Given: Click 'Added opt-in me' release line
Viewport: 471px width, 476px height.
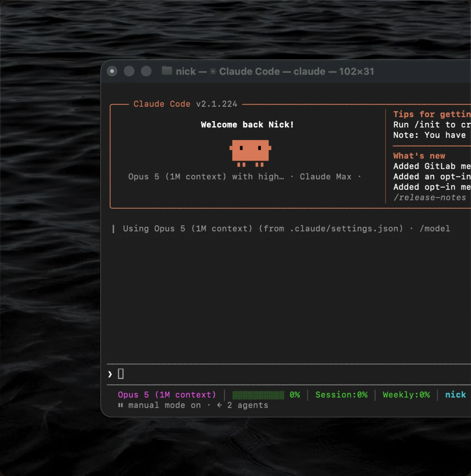Looking at the screenshot, I should 432,187.
